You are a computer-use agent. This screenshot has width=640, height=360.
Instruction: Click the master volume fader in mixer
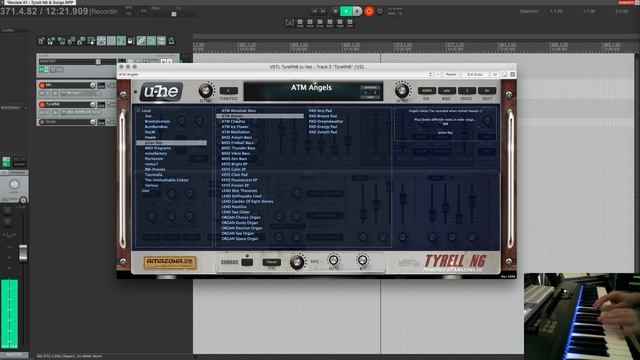23,252
